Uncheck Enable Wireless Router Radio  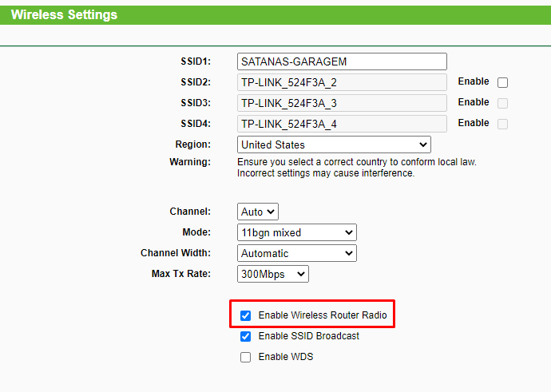click(246, 315)
